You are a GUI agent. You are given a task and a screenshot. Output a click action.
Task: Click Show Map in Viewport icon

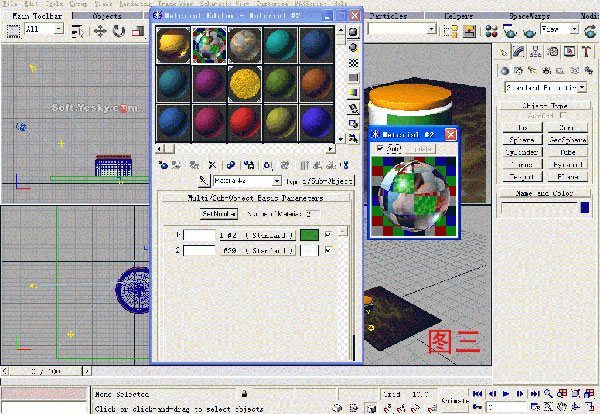[x=285, y=165]
